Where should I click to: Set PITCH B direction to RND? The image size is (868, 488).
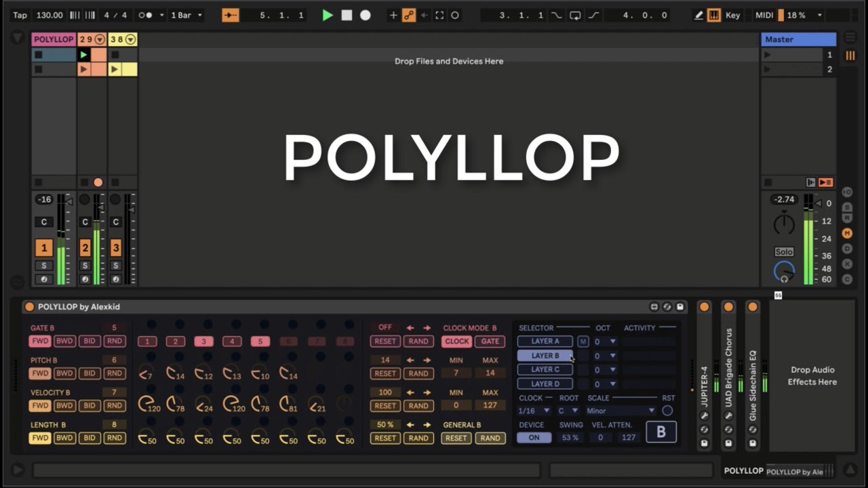(115, 373)
